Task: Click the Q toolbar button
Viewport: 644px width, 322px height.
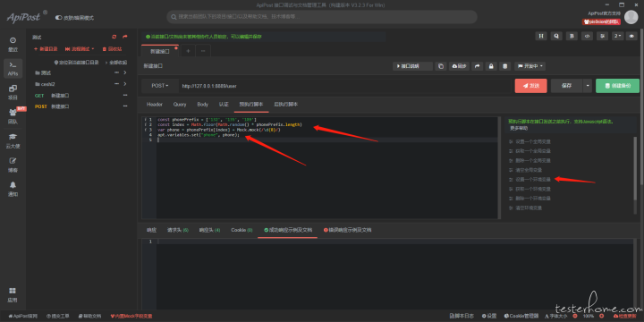Action: point(556,36)
